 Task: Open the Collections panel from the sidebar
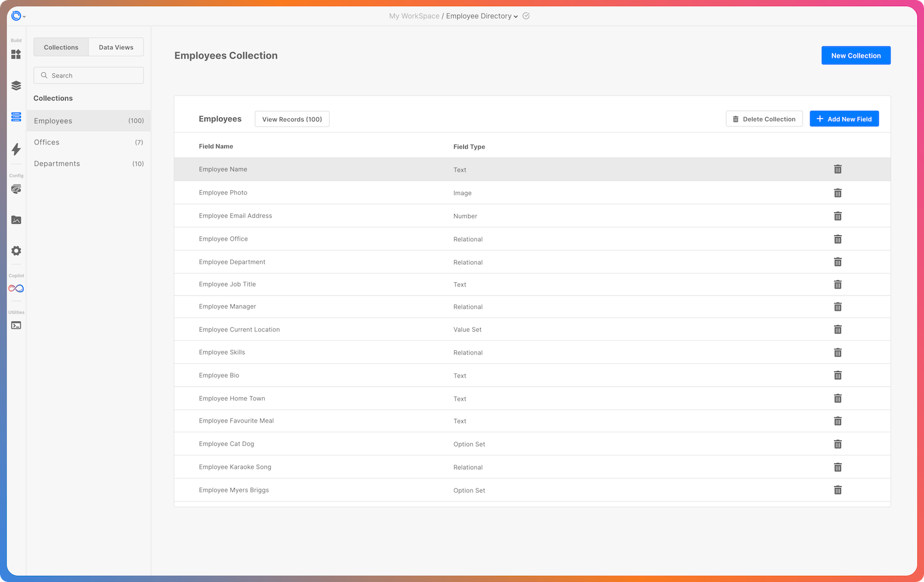[x=16, y=117]
